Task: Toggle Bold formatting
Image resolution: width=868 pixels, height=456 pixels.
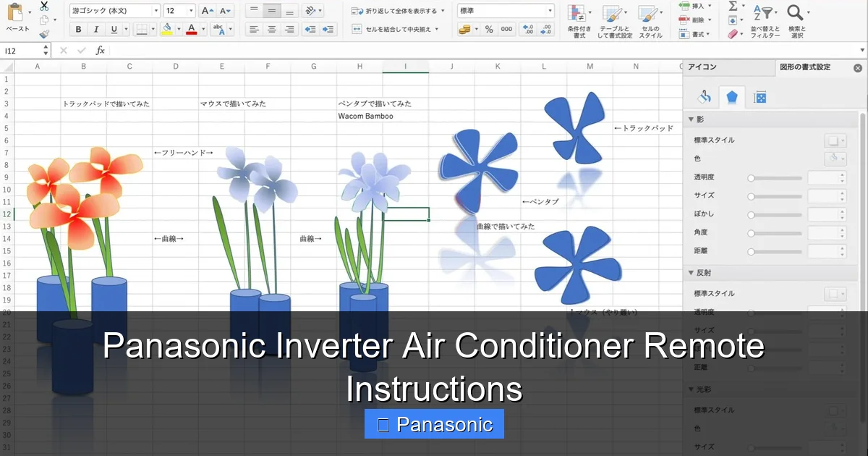Action: pos(77,29)
